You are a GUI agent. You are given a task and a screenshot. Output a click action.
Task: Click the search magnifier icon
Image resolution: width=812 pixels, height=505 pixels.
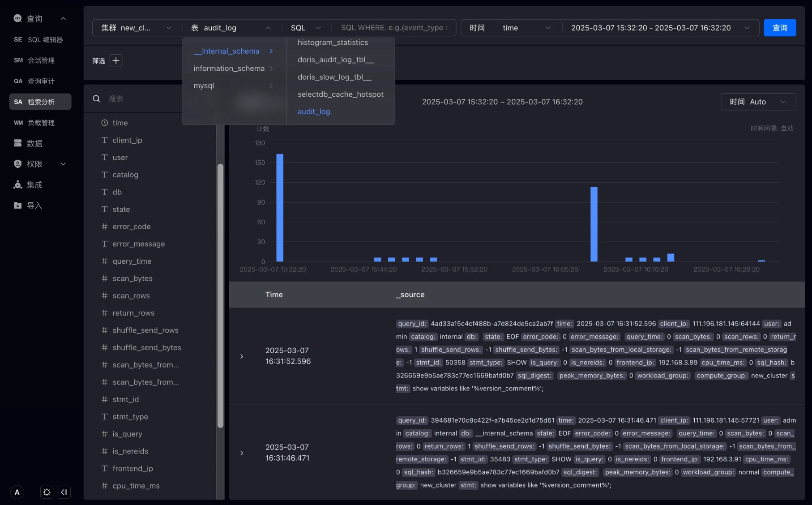tap(96, 98)
